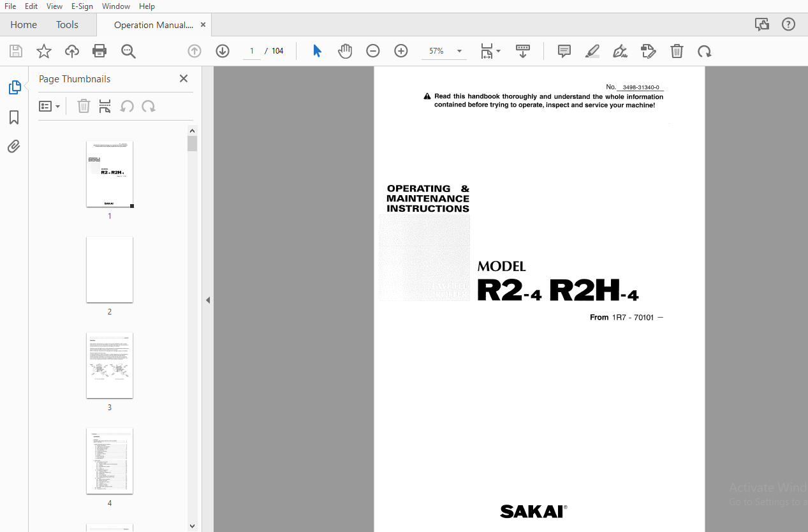Select page 1 thumbnail

(110, 174)
